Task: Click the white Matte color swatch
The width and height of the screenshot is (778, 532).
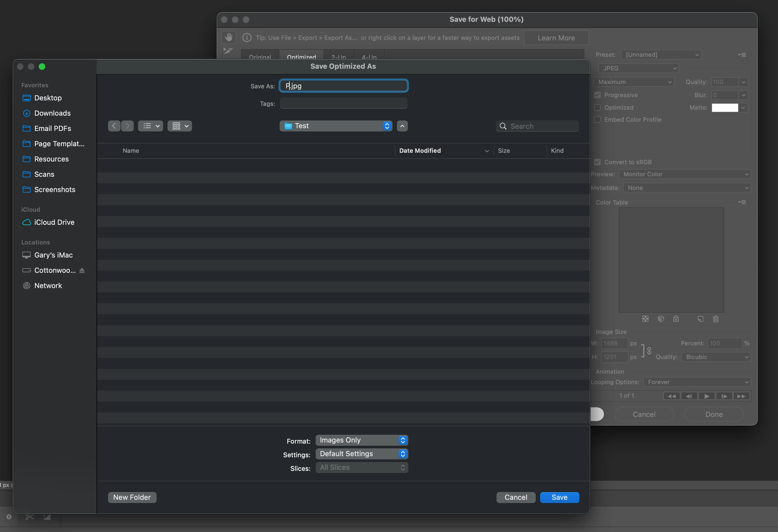Action: tap(725, 107)
